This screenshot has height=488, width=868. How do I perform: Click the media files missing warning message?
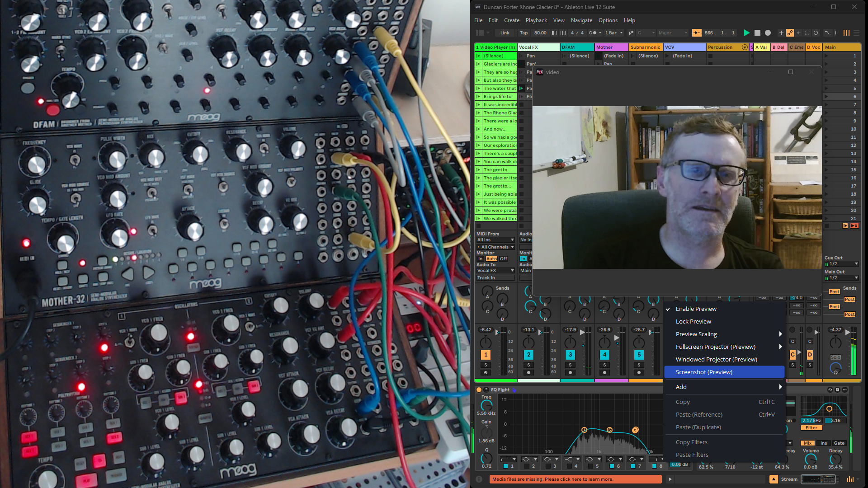(575, 479)
